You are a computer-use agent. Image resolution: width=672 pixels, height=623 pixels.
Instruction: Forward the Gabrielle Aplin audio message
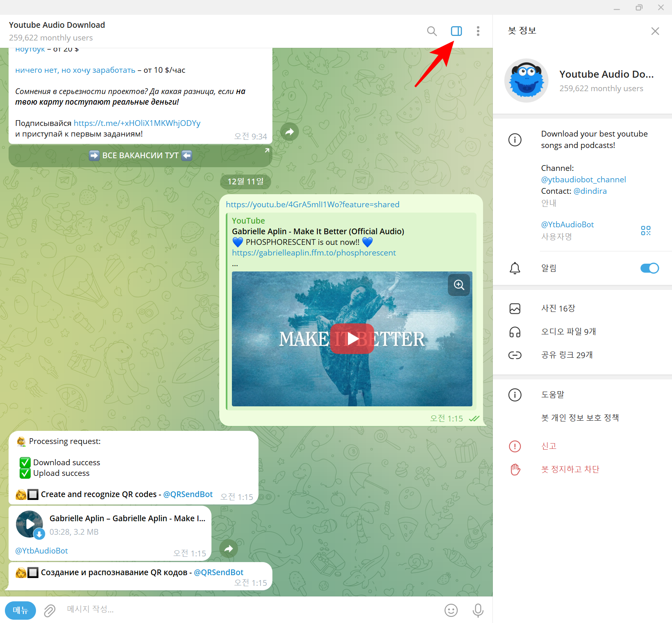[x=229, y=549]
